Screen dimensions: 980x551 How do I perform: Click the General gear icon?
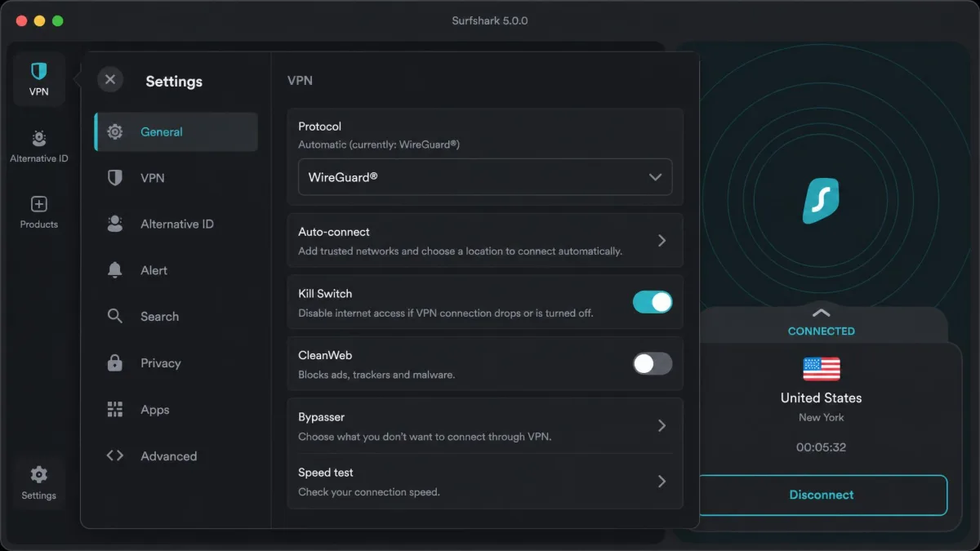(115, 131)
